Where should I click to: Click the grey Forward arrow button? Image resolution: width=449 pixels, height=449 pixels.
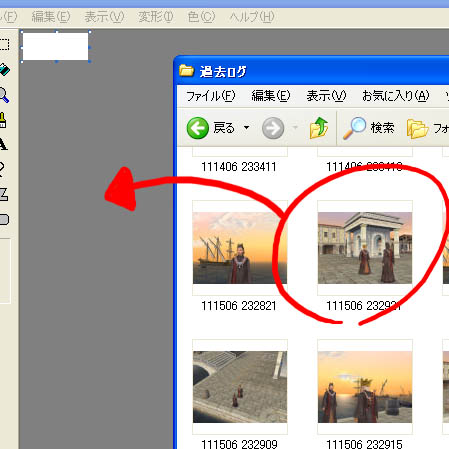273,128
